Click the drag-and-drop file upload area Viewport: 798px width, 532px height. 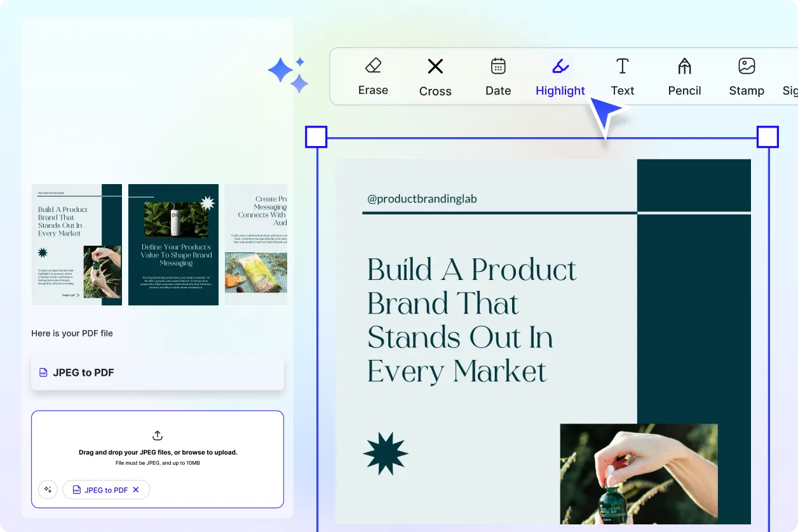[x=157, y=458]
